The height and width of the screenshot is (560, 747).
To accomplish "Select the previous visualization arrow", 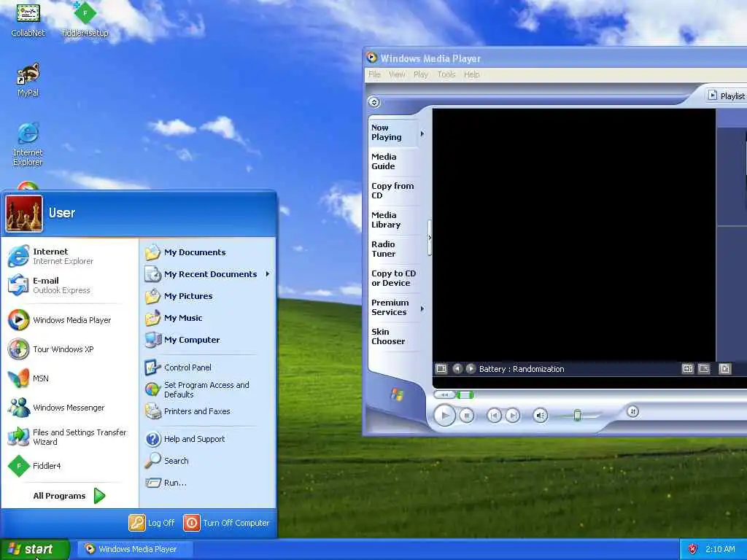I will click(457, 368).
